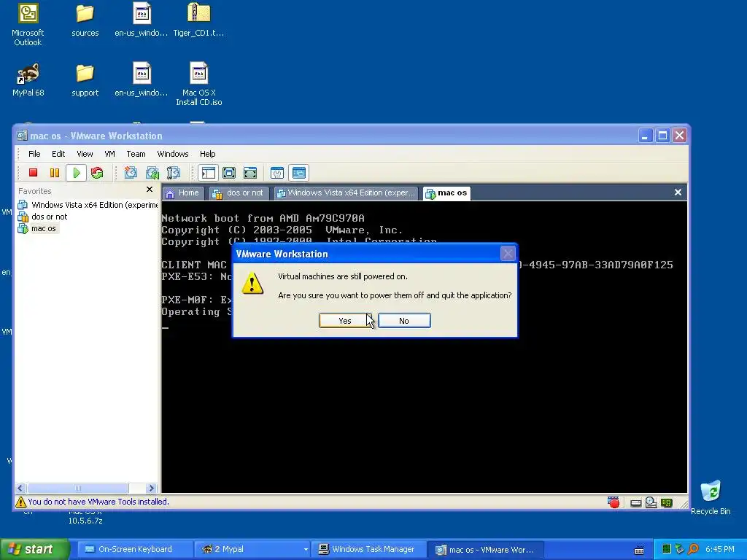Click the red Power Off toolbar button
Image resolution: width=747 pixels, height=560 pixels.
coord(33,173)
